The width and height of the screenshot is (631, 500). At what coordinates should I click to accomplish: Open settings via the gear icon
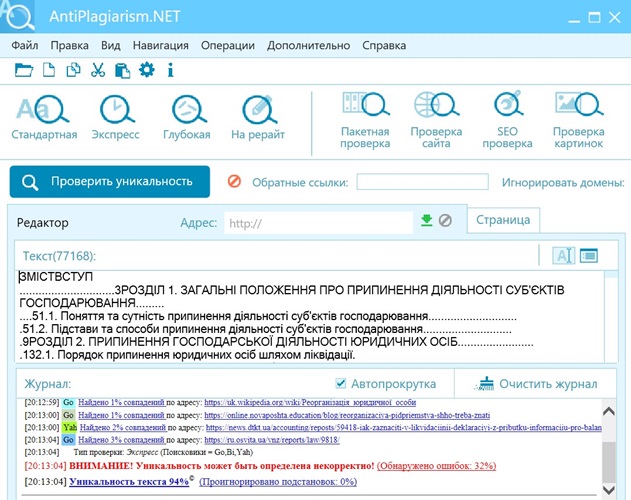click(146, 70)
